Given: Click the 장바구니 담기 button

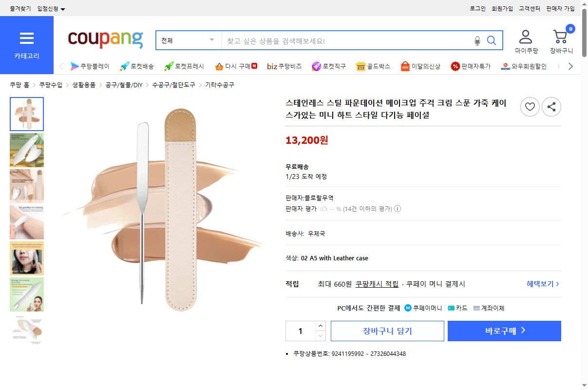Looking at the screenshot, I should [x=387, y=331].
